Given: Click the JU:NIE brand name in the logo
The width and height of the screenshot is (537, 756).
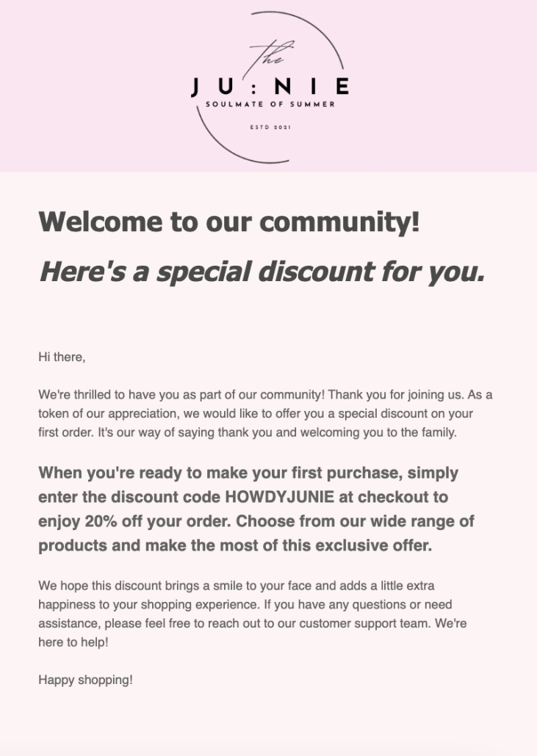Looking at the screenshot, I should click(270, 87).
